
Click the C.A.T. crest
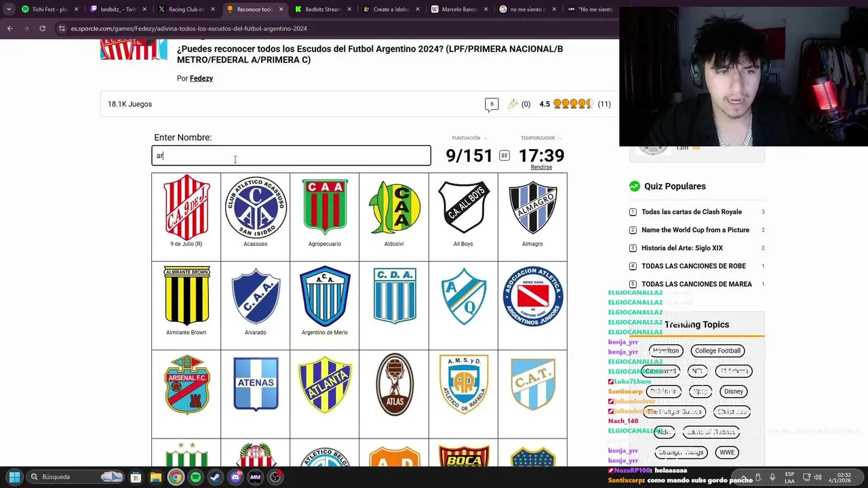pyautogui.click(x=532, y=384)
